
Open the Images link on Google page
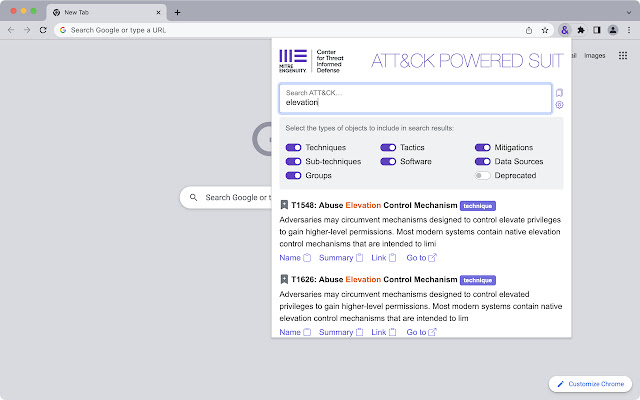pyautogui.click(x=594, y=56)
